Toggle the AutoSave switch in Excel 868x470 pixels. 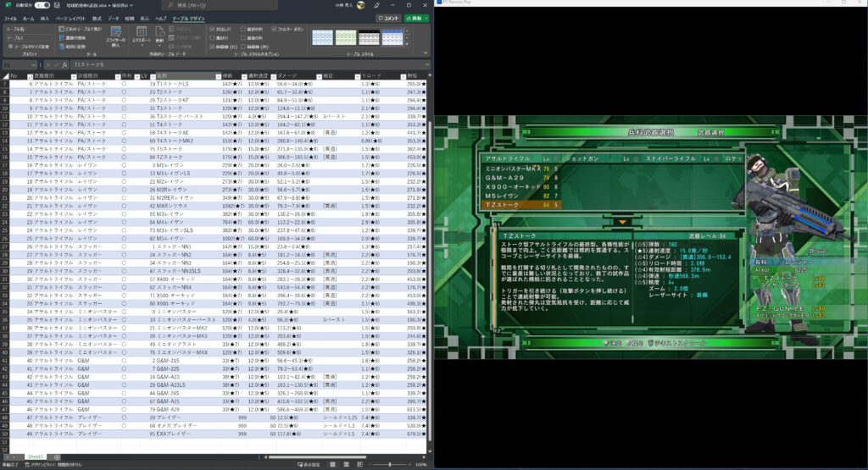42,5
